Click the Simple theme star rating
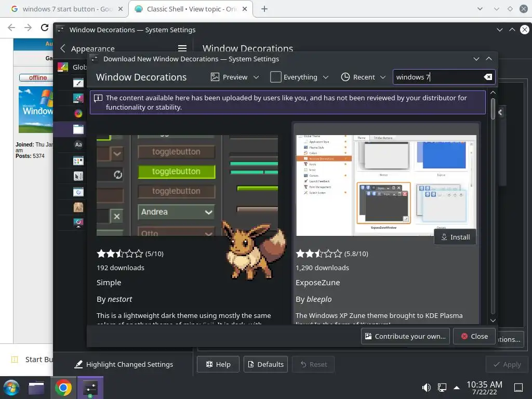The image size is (532, 399). [x=120, y=254]
